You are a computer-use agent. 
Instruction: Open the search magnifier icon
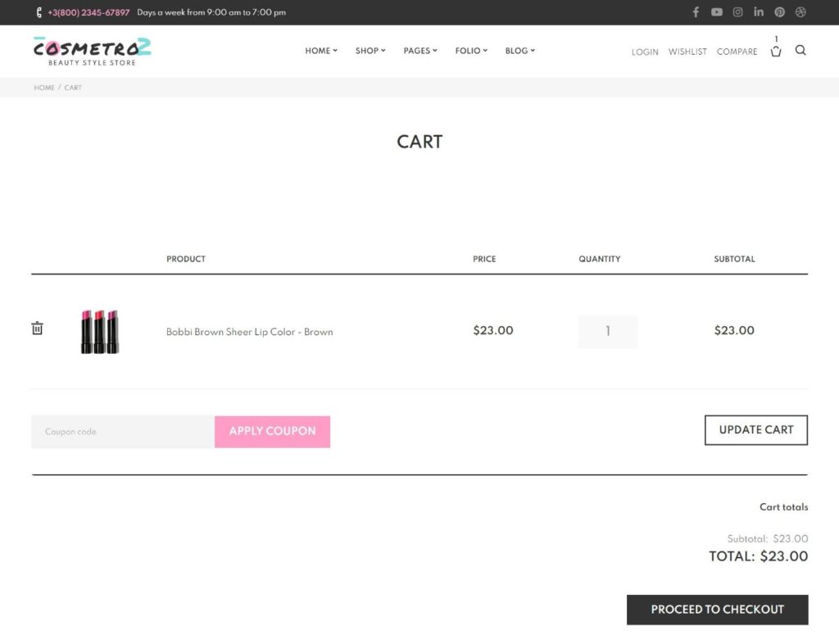(x=800, y=50)
